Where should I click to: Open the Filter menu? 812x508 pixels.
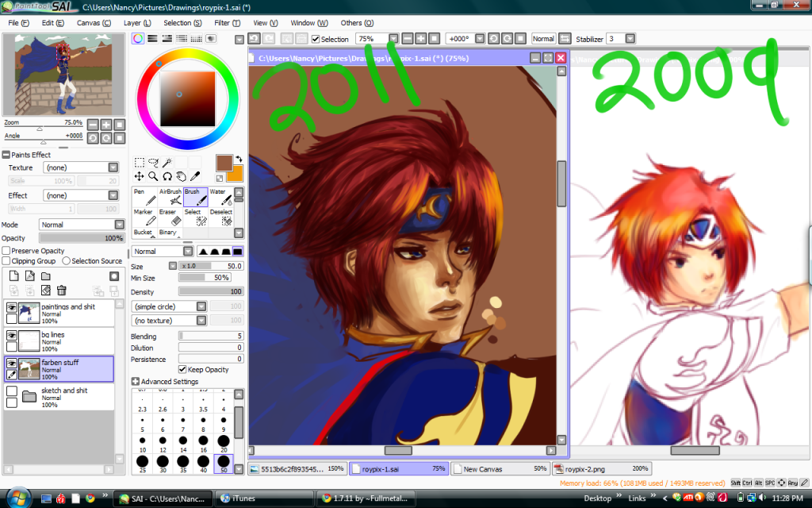pyautogui.click(x=228, y=23)
